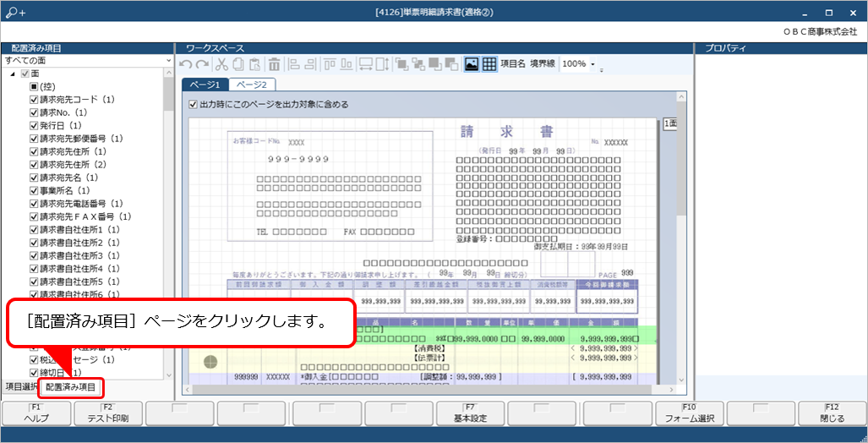Click the Undo arrow icon in workspace toolbar

click(x=187, y=64)
